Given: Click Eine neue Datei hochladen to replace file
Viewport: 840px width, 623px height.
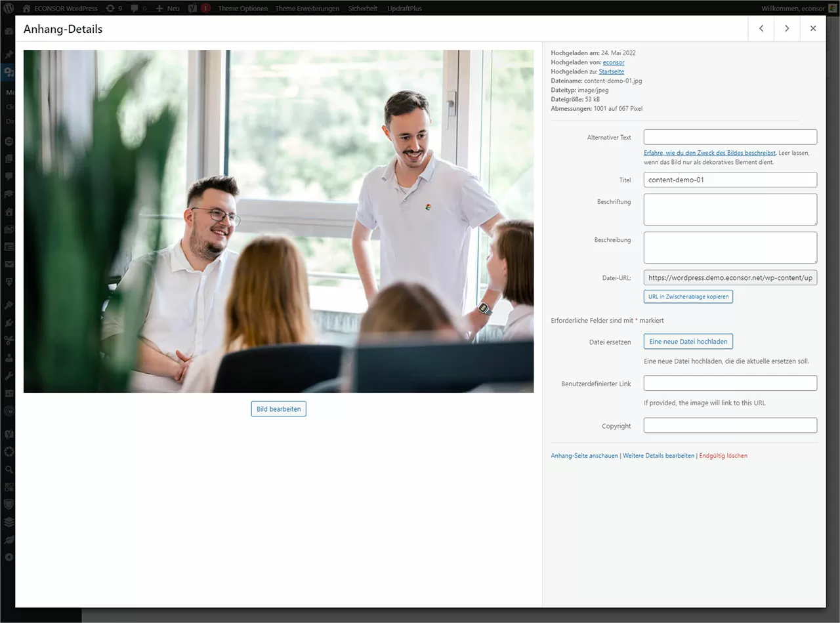Looking at the screenshot, I should click(688, 341).
